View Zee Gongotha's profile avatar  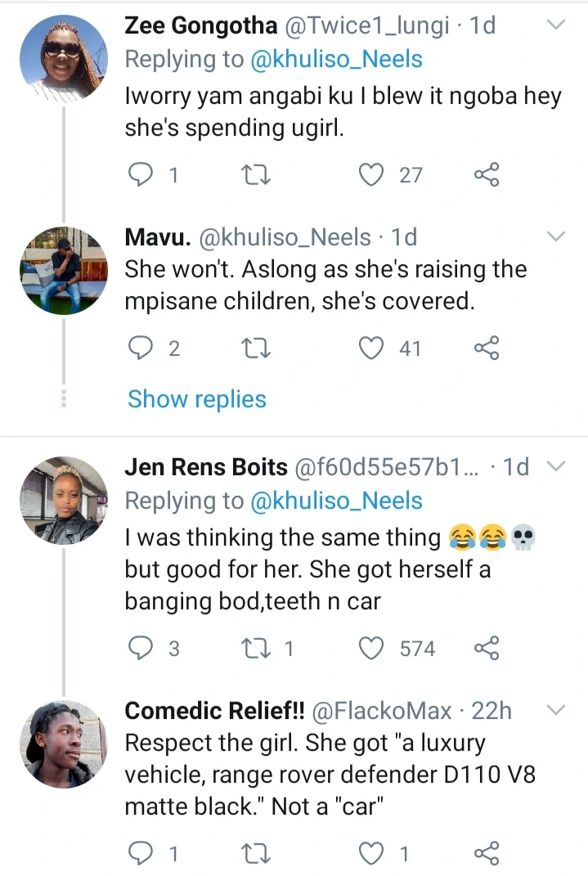63,57
